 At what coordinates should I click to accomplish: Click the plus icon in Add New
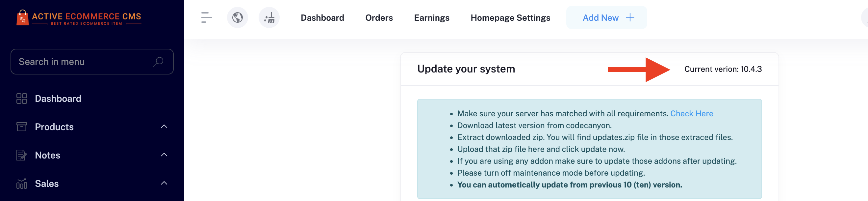pyautogui.click(x=630, y=17)
